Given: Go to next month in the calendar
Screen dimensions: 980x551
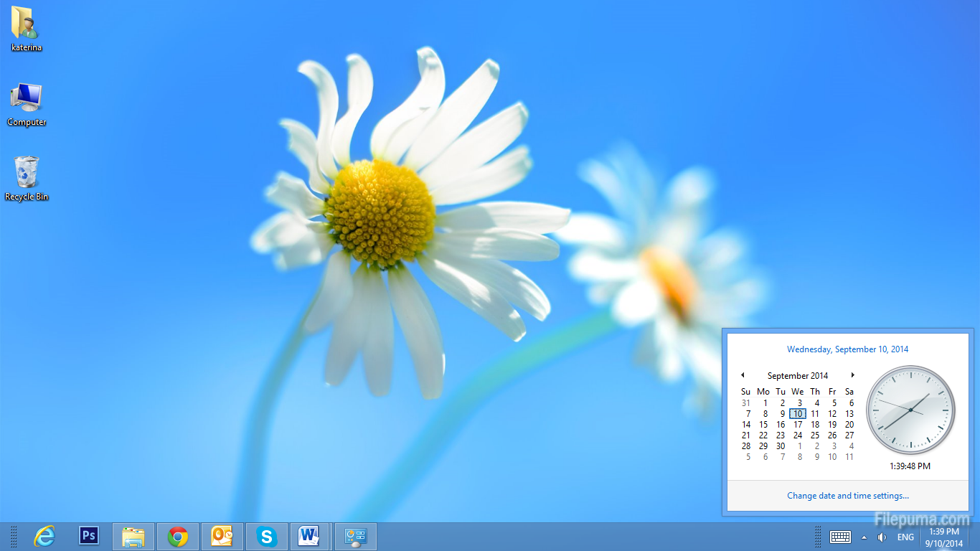Looking at the screenshot, I should tap(852, 375).
